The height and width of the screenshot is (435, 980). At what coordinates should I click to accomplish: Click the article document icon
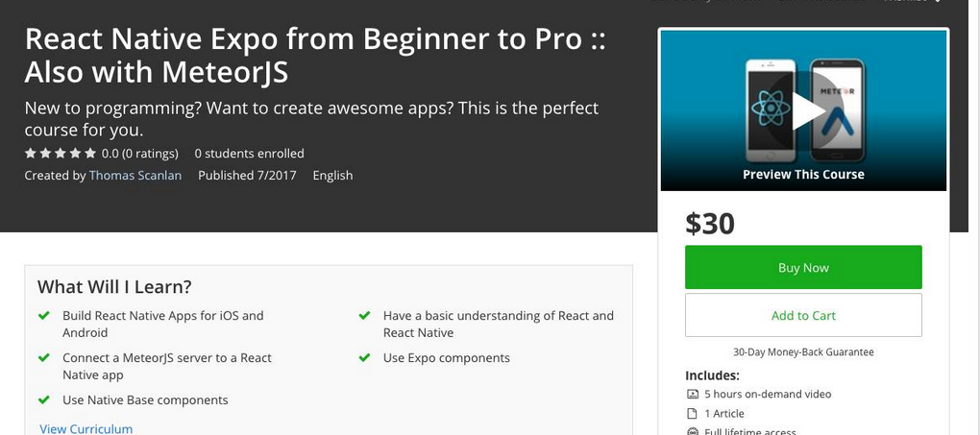pyautogui.click(x=692, y=413)
